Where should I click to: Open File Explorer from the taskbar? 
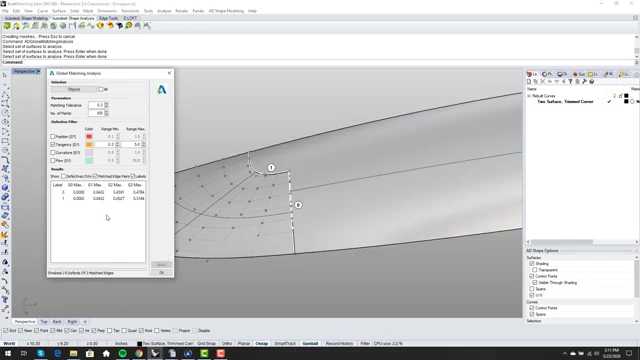click(x=73, y=353)
